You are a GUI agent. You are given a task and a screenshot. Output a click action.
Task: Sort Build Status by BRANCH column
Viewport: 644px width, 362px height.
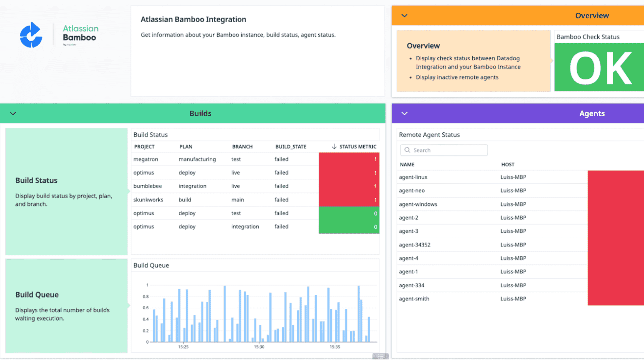[x=242, y=147]
